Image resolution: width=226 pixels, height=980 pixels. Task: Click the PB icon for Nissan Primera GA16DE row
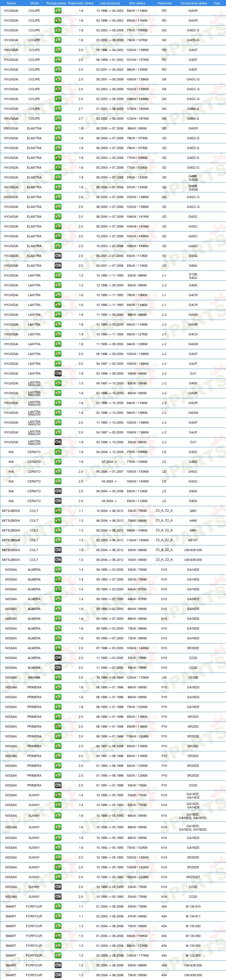(x=58, y=707)
